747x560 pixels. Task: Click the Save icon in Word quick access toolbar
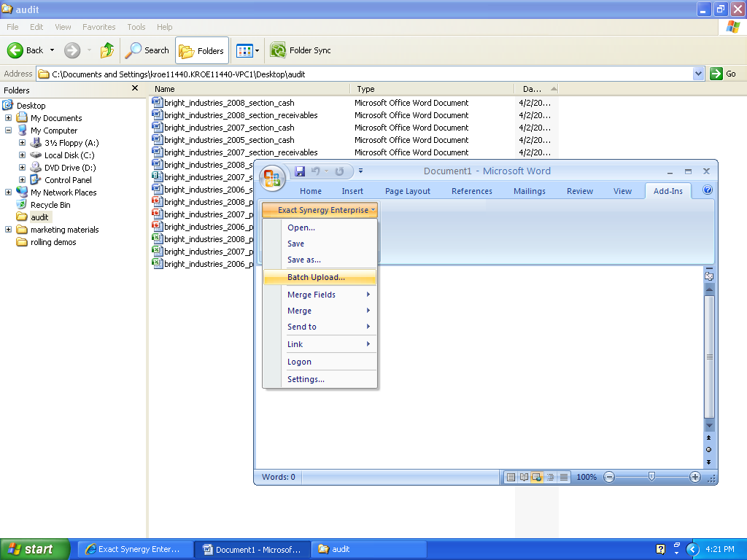pyautogui.click(x=300, y=171)
